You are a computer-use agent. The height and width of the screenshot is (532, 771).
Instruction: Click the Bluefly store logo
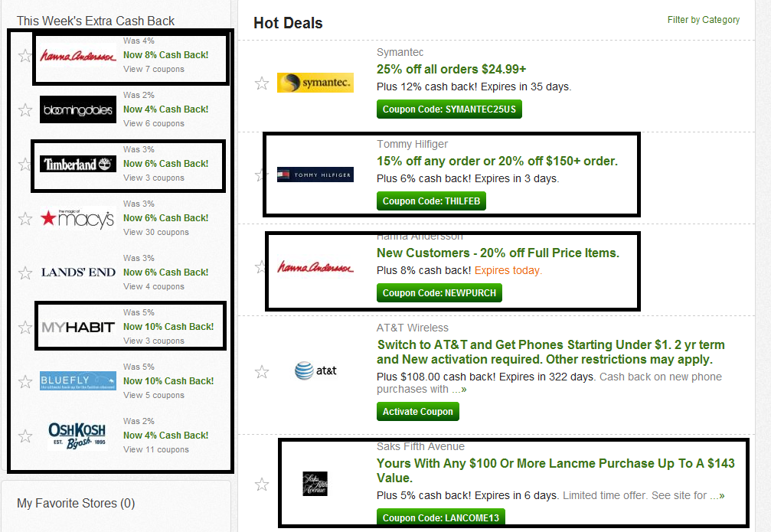78,381
